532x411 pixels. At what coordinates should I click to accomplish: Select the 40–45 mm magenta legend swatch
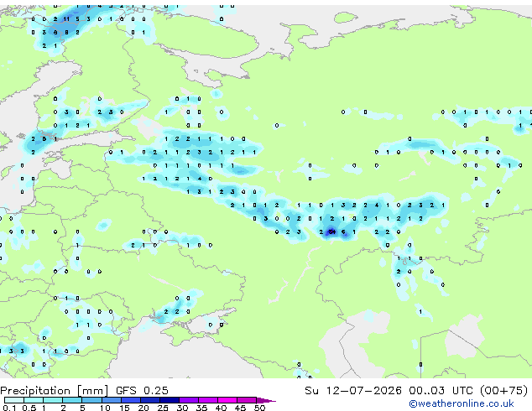[227, 400]
